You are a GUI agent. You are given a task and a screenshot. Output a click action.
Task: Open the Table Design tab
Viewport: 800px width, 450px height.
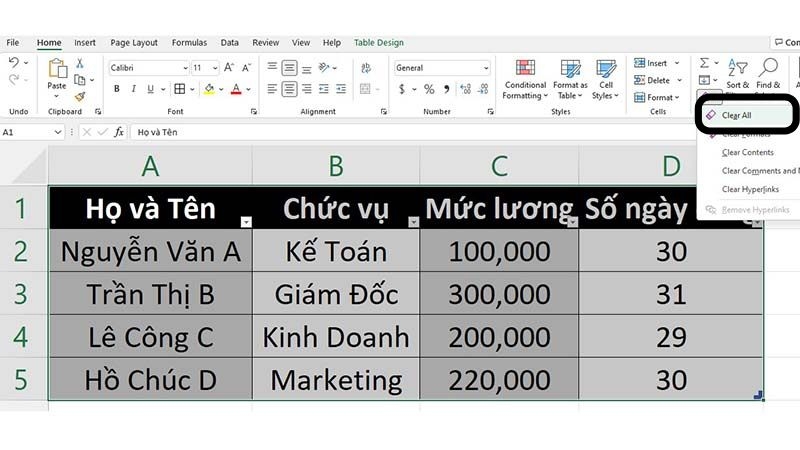379,43
